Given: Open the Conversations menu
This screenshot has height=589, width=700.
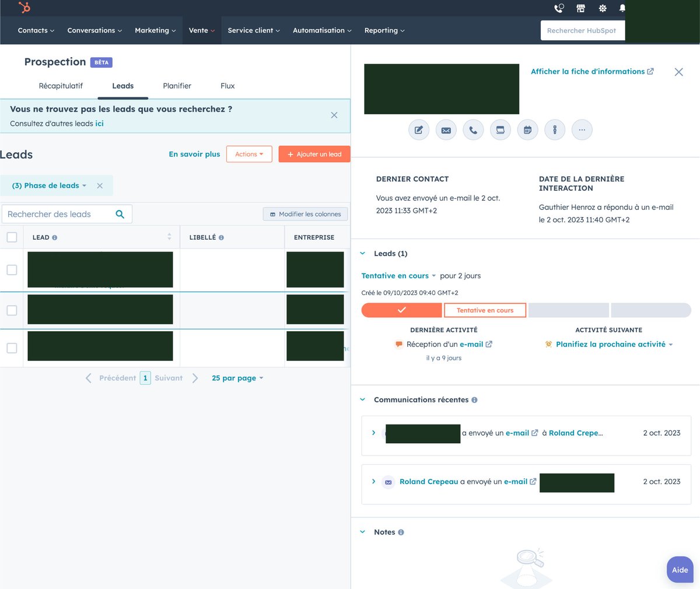Looking at the screenshot, I should [94, 30].
